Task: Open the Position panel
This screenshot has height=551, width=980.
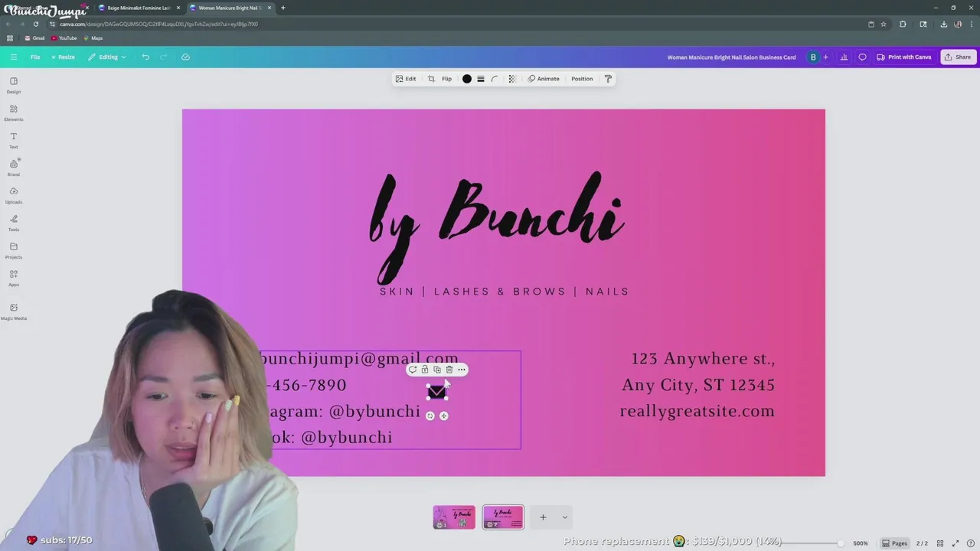Action: 582,79
